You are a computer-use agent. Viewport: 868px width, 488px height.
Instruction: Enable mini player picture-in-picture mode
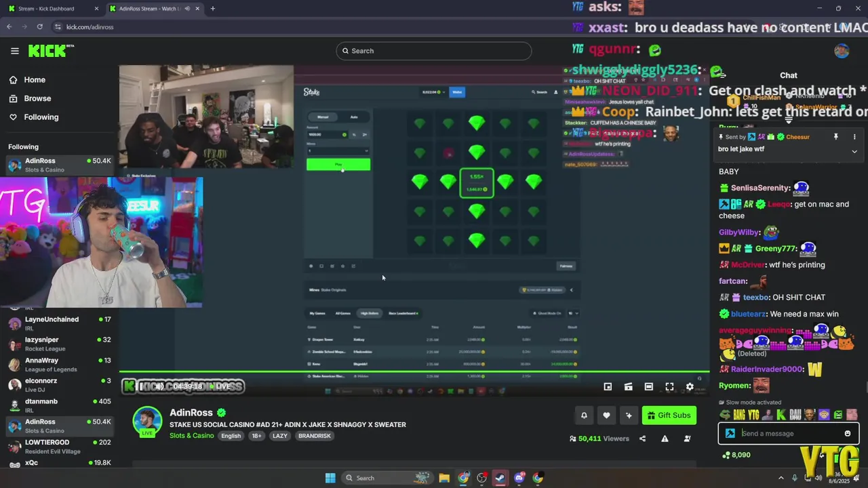(608, 386)
